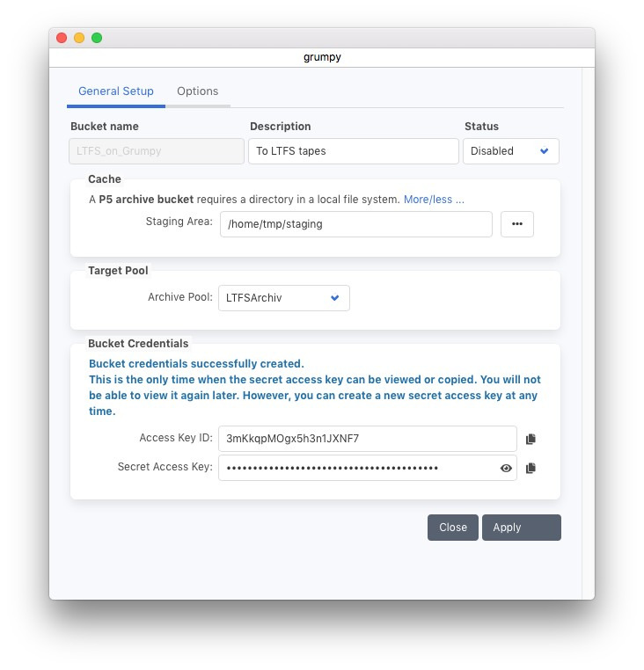Click the Close button beside Apply
This screenshot has width=644, height=670.
453,528
